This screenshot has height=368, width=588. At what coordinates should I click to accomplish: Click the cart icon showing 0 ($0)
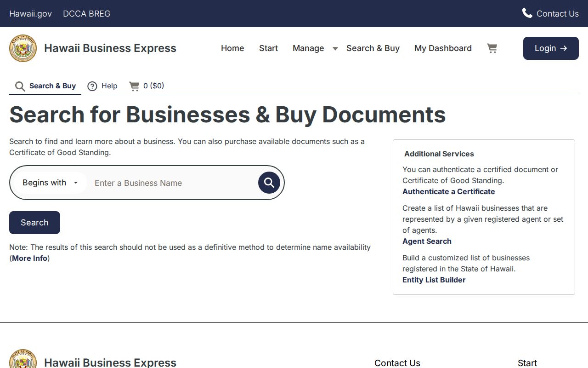tap(134, 86)
